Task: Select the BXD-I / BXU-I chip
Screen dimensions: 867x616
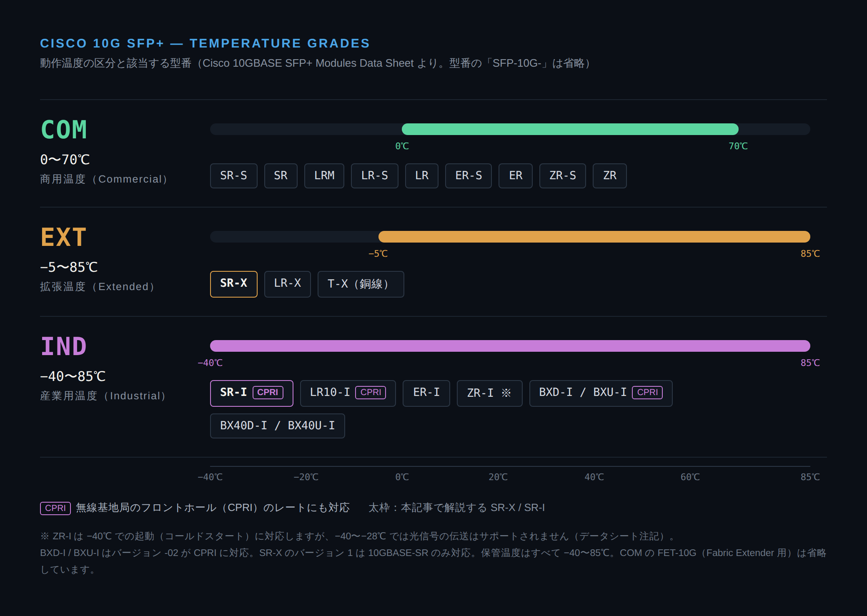Action: click(601, 393)
